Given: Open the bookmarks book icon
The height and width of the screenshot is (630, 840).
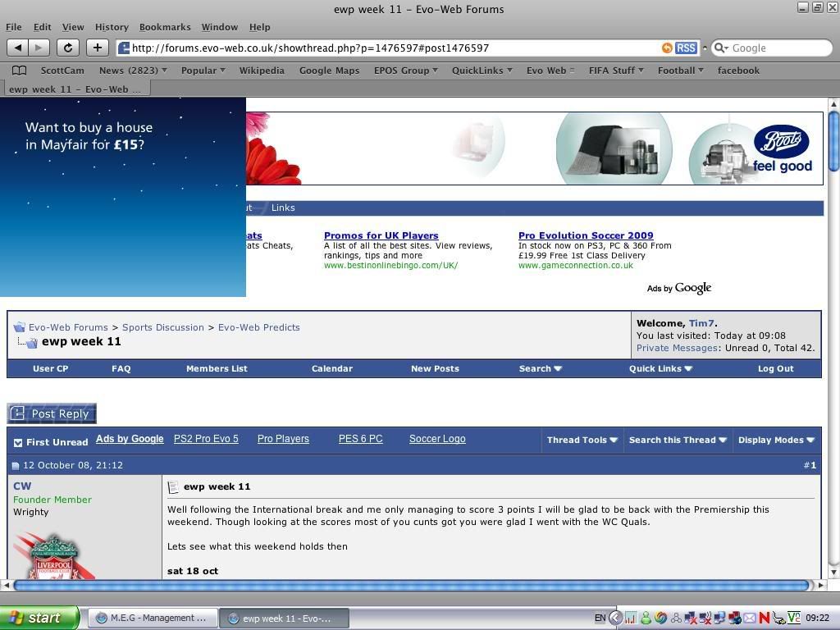Looking at the screenshot, I should coord(20,71).
